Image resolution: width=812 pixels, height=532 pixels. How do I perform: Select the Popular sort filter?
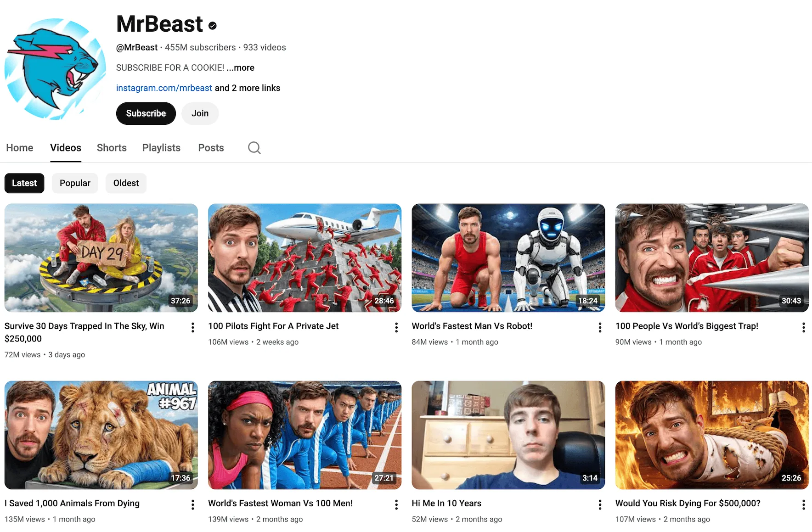75,183
